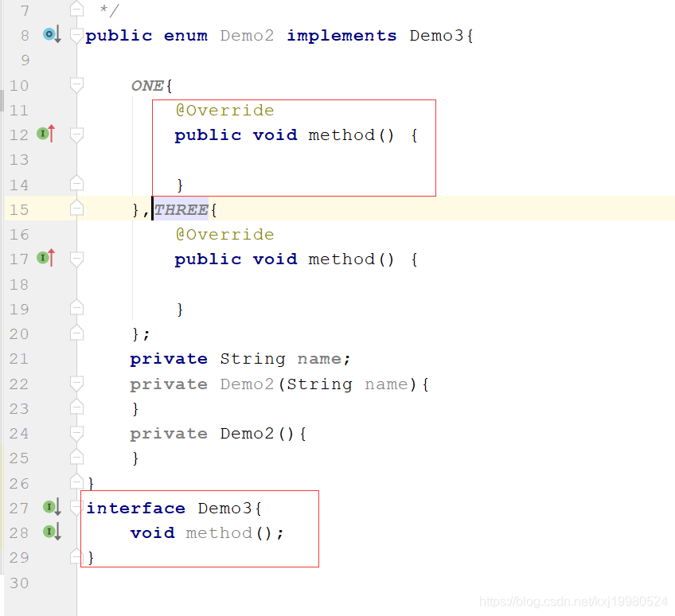
Task: Click the fold marker on line 15
Action: (76, 208)
